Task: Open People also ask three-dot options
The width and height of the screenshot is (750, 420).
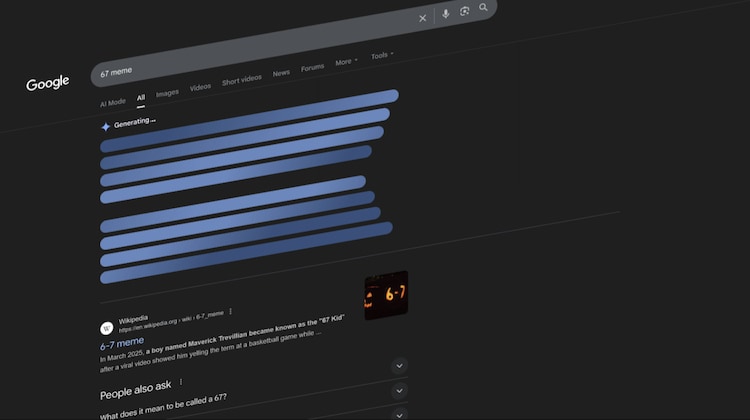Action: pyautogui.click(x=181, y=382)
